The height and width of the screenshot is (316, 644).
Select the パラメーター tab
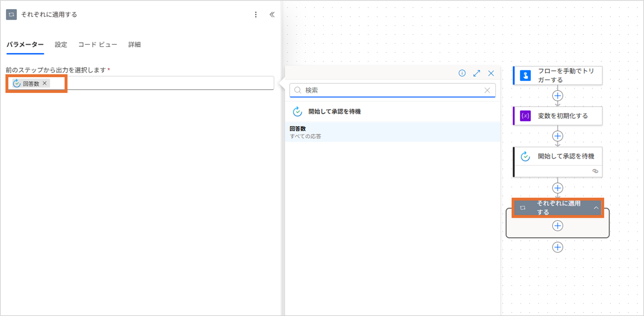point(25,45)
